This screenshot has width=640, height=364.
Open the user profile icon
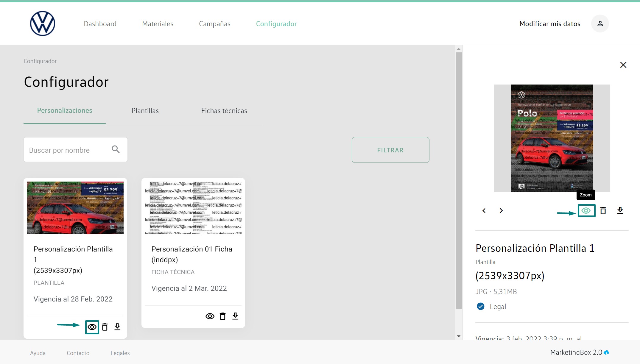click(600, 24)
